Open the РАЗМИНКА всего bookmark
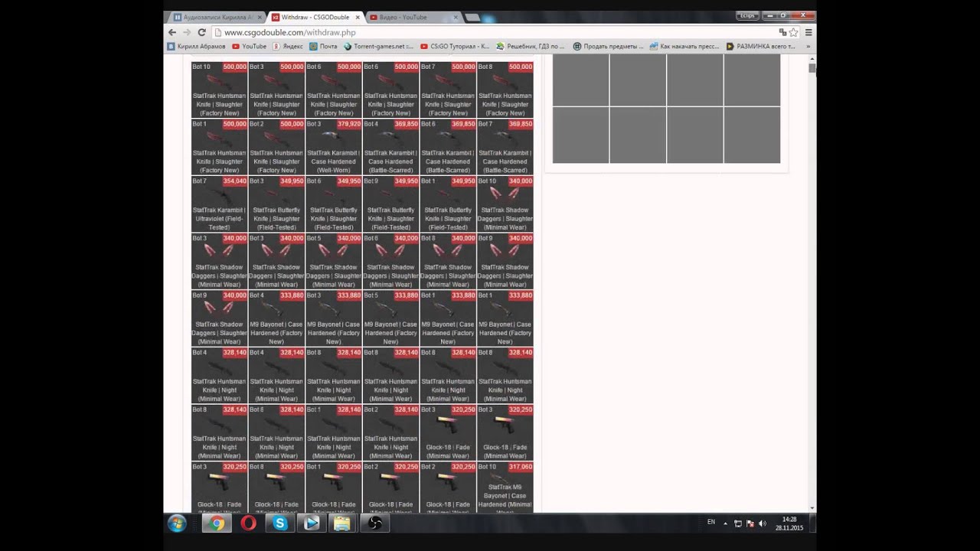980x551 pixels. pyautogui.click(x=760, y=46)
